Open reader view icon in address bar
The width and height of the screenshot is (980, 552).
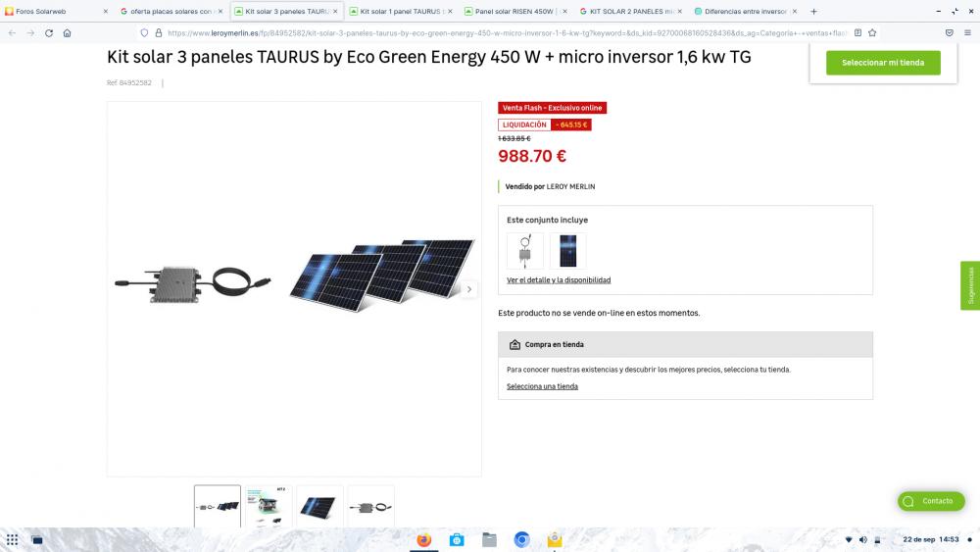tap(857, 33)
